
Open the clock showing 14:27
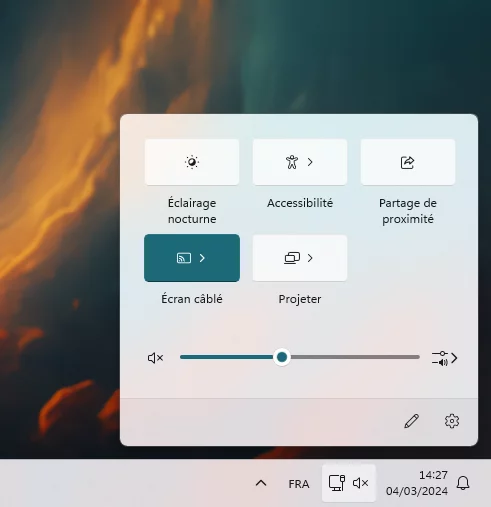point(433,475)
